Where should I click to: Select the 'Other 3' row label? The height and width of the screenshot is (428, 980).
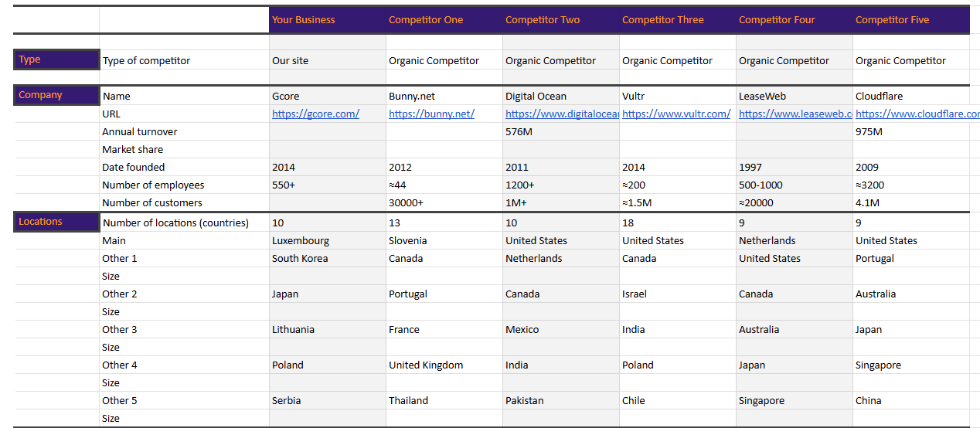[x=184, y=330]
